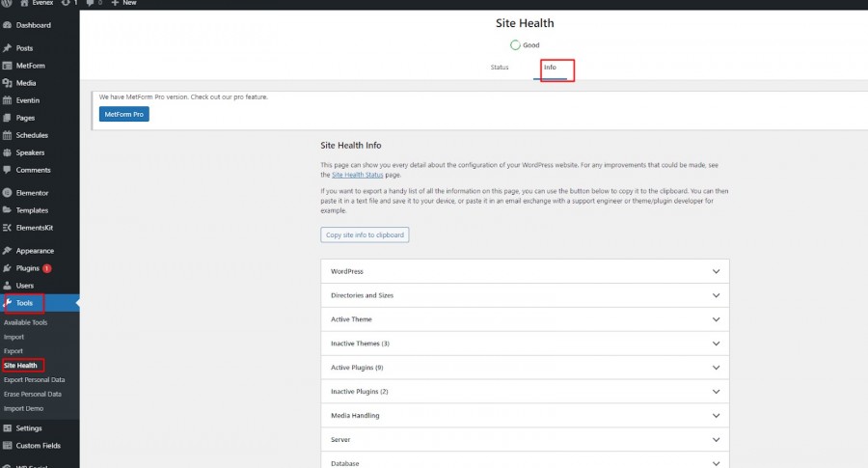
Task: Expand the Media Handling section
Action: point(525,415)
